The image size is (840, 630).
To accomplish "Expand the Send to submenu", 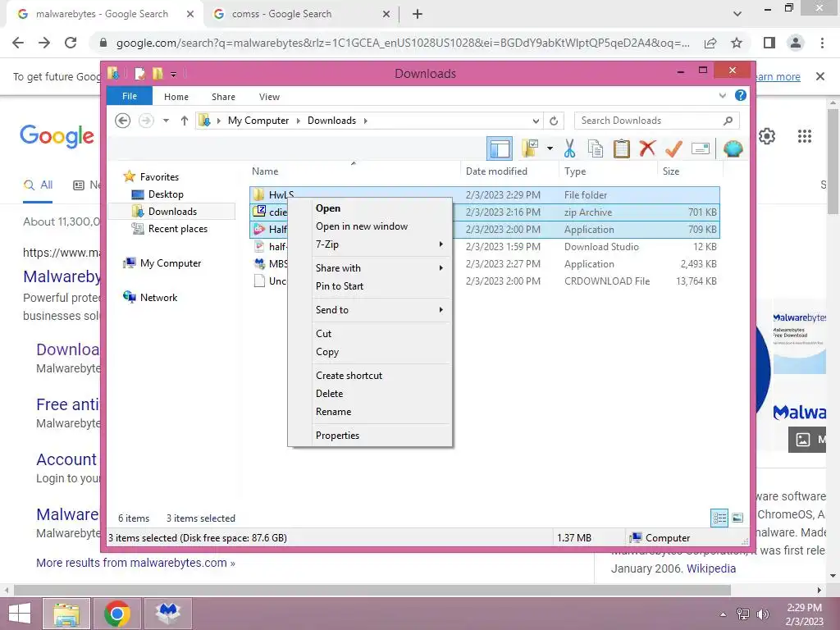I will tap(370, 309).
